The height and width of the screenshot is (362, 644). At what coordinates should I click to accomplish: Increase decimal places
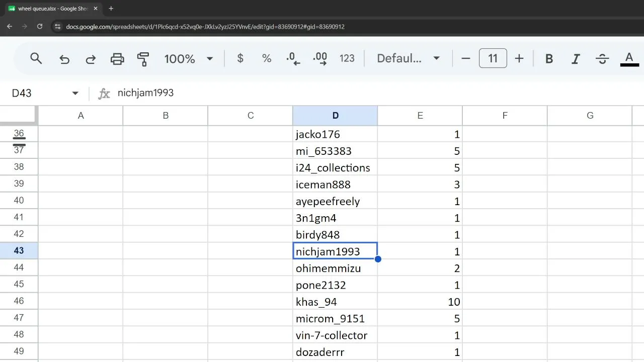tap(320, 59)
